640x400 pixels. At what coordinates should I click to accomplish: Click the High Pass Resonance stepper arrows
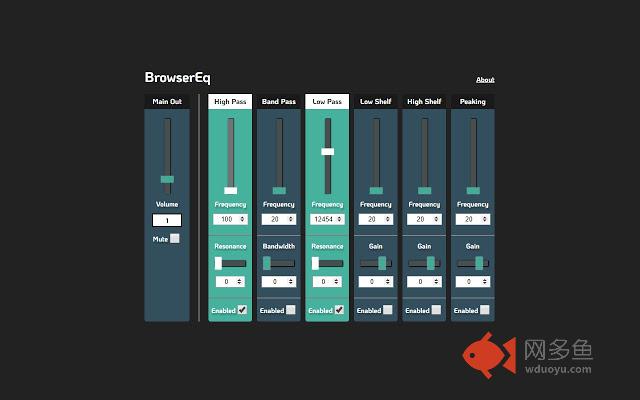click(x=240, y=282)
